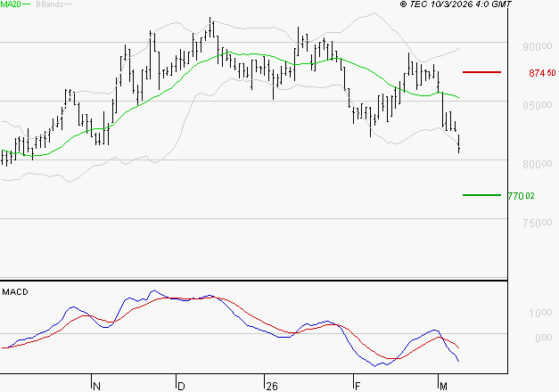
Task: Click the 750.00 price axis label
Action: (538, 223)
